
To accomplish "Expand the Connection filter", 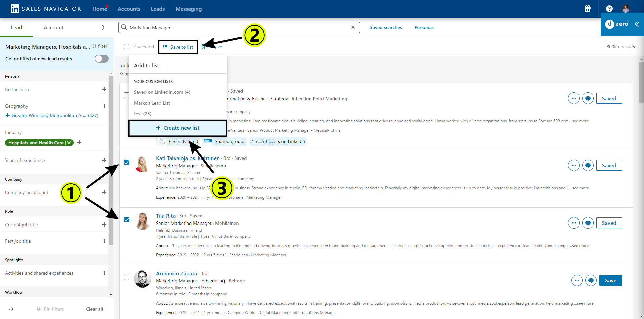I will point(104,89).
